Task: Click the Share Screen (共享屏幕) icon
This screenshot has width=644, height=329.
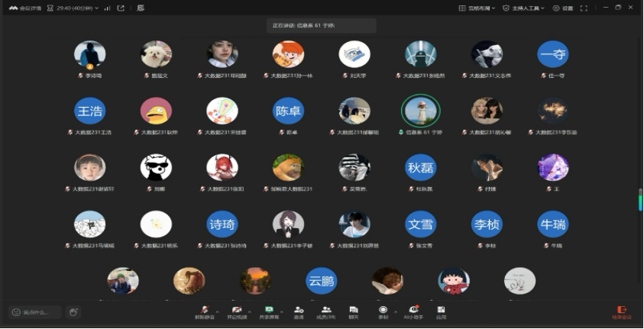Action: tap(269, 311)
